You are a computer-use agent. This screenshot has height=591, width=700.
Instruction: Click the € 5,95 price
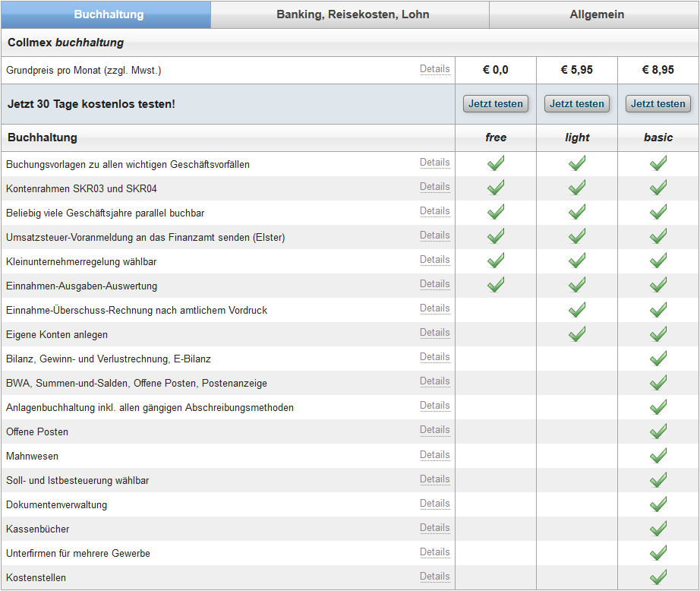pos(577,70)
